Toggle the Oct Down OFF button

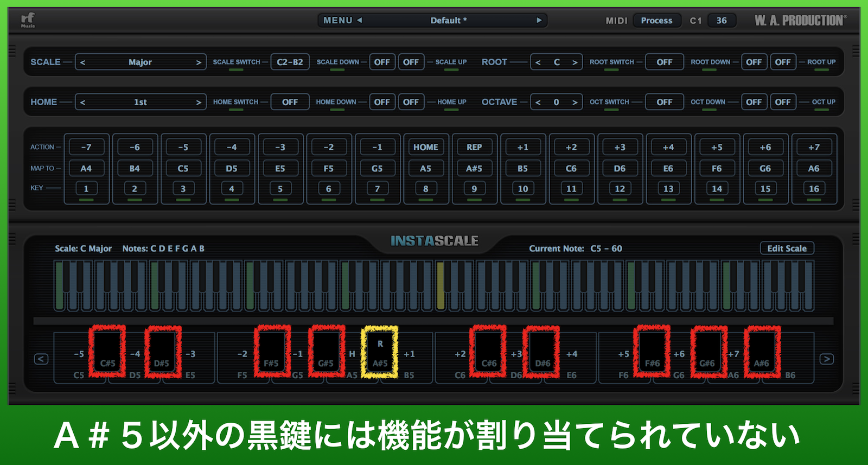(754, 102)
